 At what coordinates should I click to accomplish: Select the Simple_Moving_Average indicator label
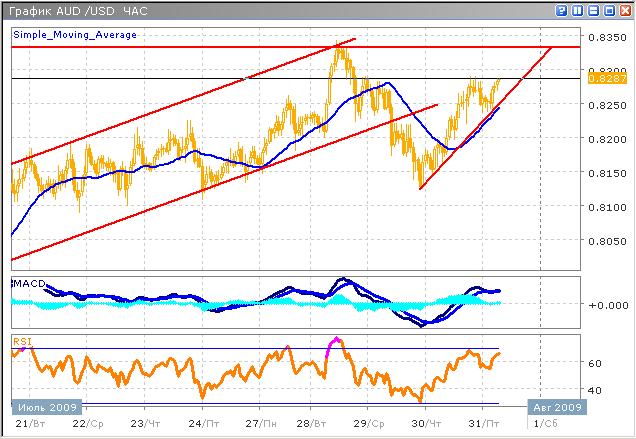tap(75, 35)
